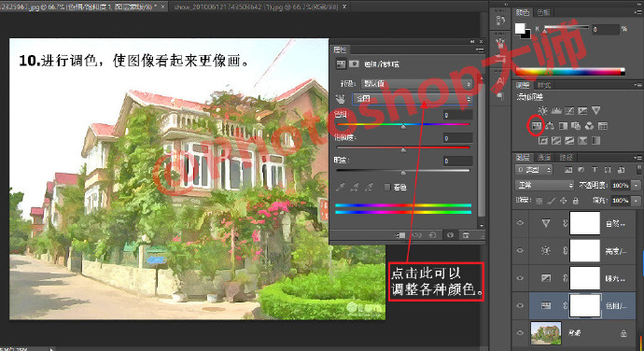Add a Color Balance adjustment via scales icon

[550, 126]
